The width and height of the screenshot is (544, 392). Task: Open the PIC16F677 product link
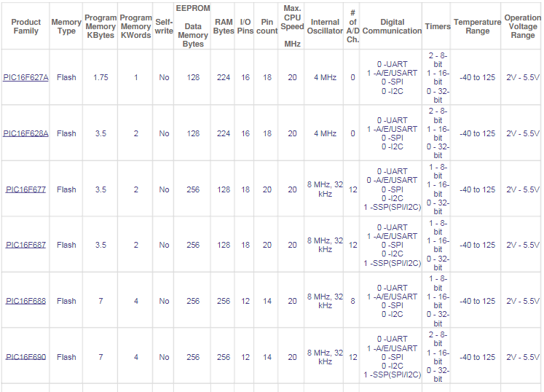click(25, 189)
